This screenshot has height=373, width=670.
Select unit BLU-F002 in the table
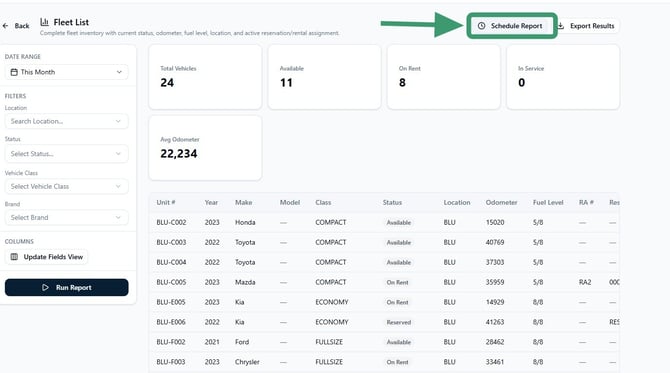[x=171, y=342]
